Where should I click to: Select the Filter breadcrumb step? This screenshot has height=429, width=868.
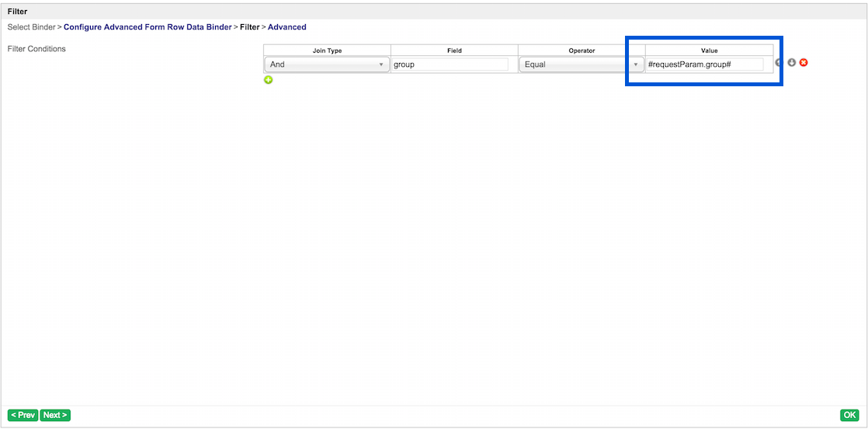tap(250, 26)
